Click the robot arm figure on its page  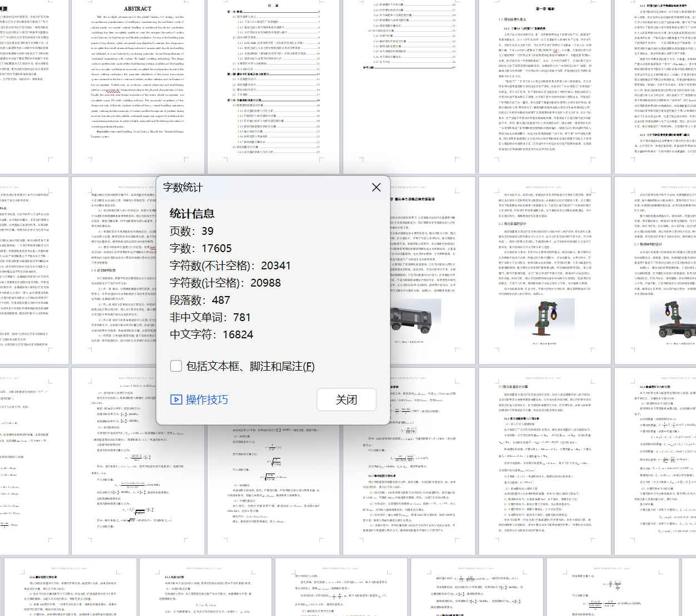pos(546,320)
